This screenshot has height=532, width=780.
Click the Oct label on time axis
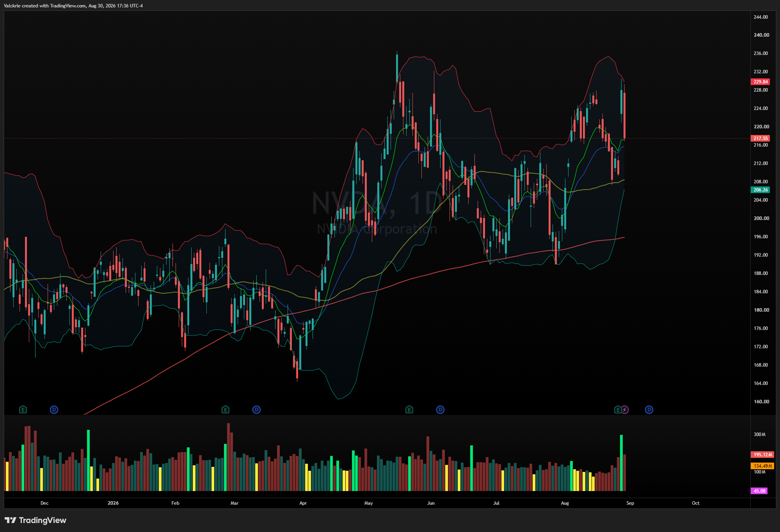pos(696,503)
